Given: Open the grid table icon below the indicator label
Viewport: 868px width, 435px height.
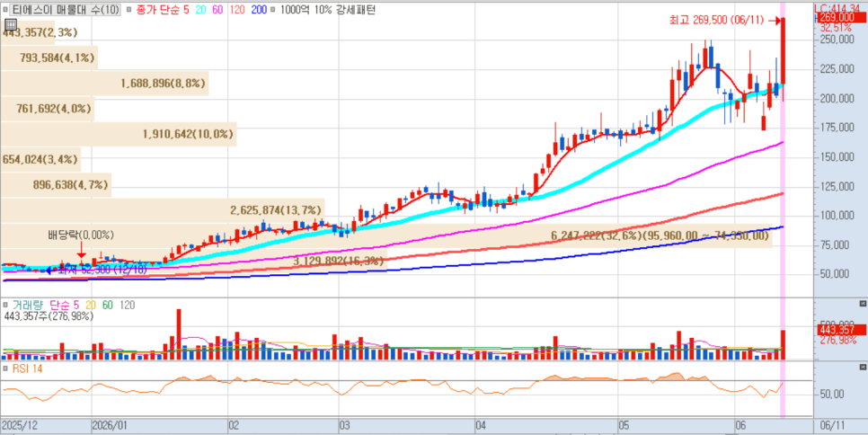Looking at the screenshot, I should click(x=11, y=24).
